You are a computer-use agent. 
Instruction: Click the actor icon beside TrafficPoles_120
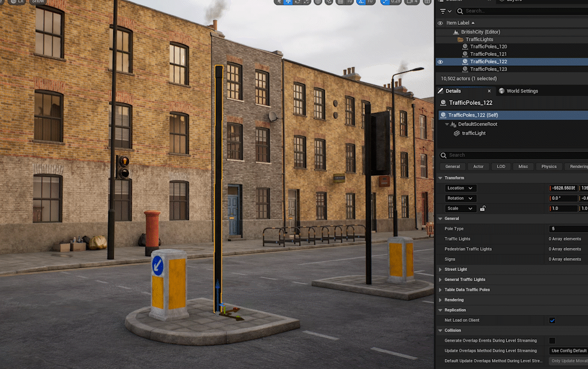point(465,46)
